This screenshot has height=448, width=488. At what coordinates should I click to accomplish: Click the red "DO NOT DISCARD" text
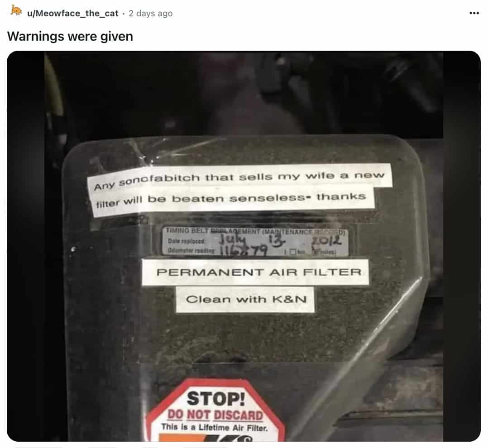215,415
